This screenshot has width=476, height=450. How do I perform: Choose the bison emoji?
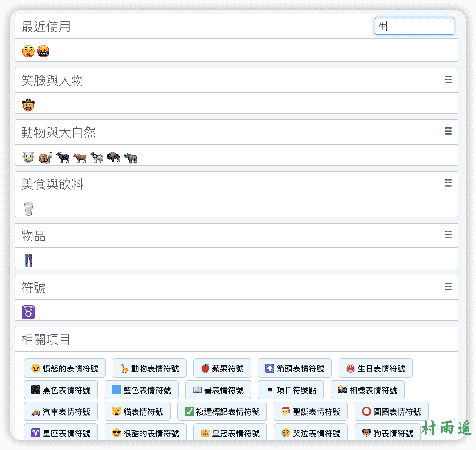pyautogui.click(x=113, y=157)
